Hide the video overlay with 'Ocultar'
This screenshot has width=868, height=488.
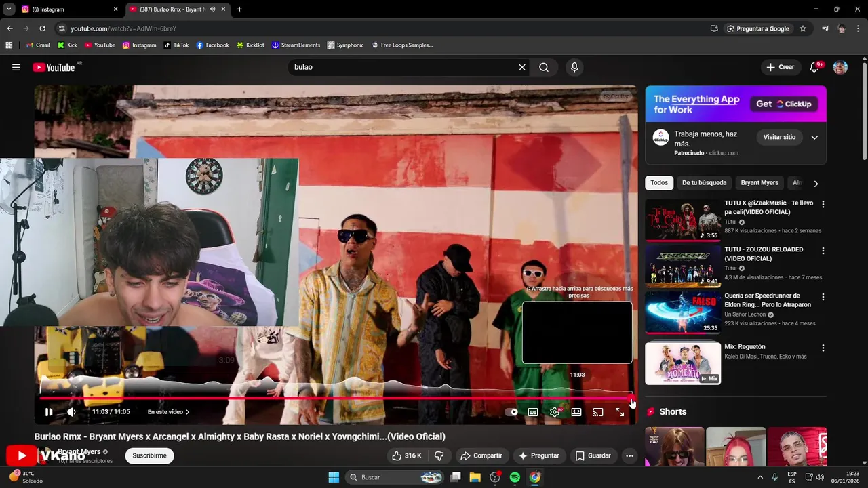(x=616, y=96)
